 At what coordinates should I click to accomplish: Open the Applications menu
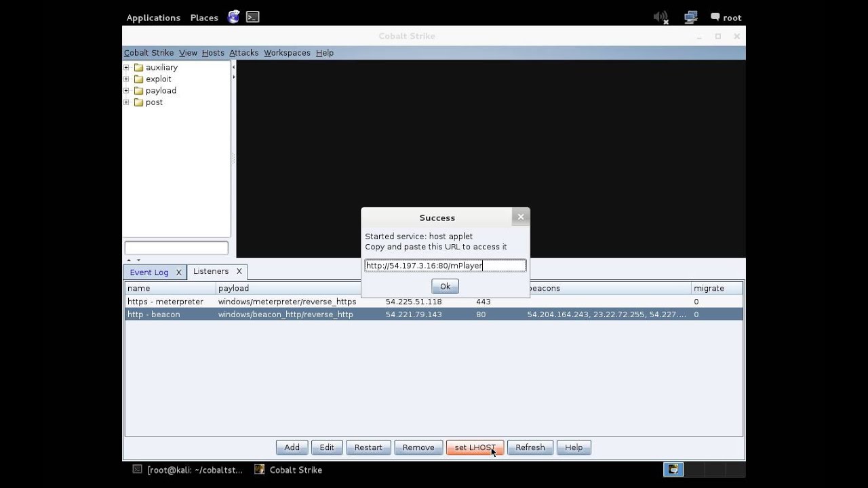tap(153, 18)
